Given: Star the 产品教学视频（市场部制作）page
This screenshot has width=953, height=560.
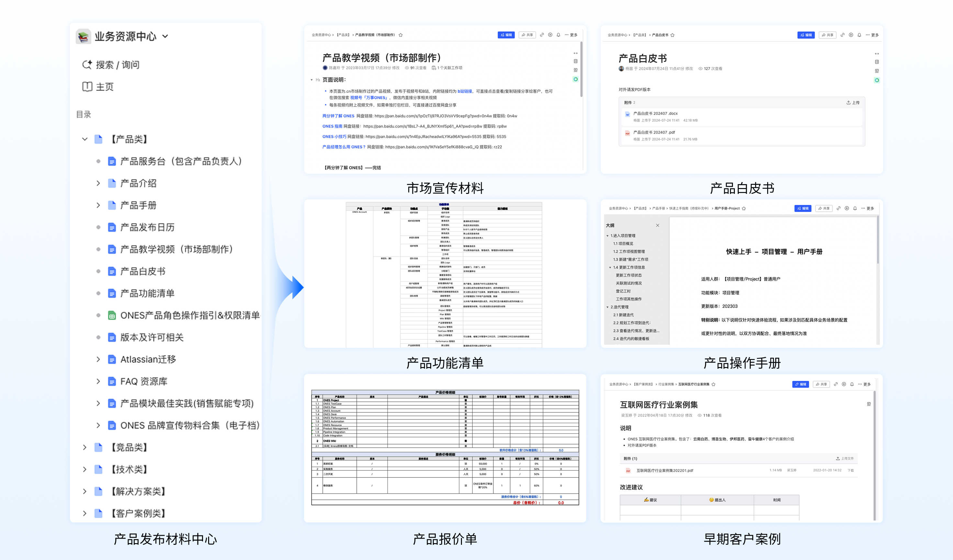Looking at the screenshot, I should coord(400,35).
